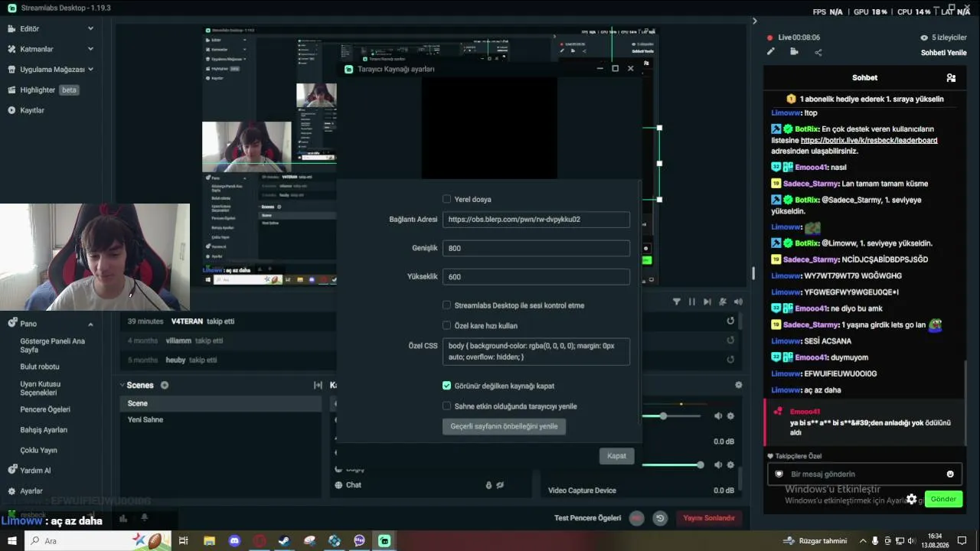The image size is (980, 551).
Task: Enable the Yerel dosya checkbox
Action: [447, 199]
